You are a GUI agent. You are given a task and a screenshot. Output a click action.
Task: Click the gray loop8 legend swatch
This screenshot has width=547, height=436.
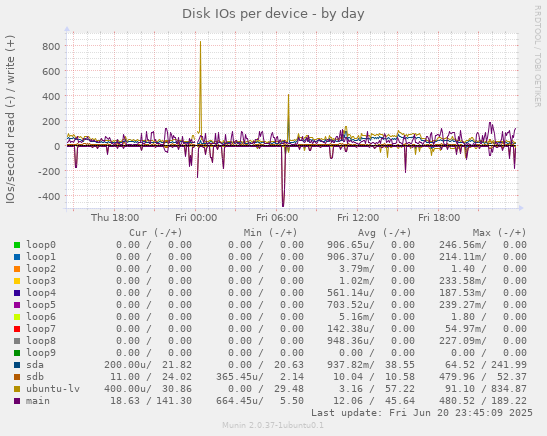(x=17, y=341)
